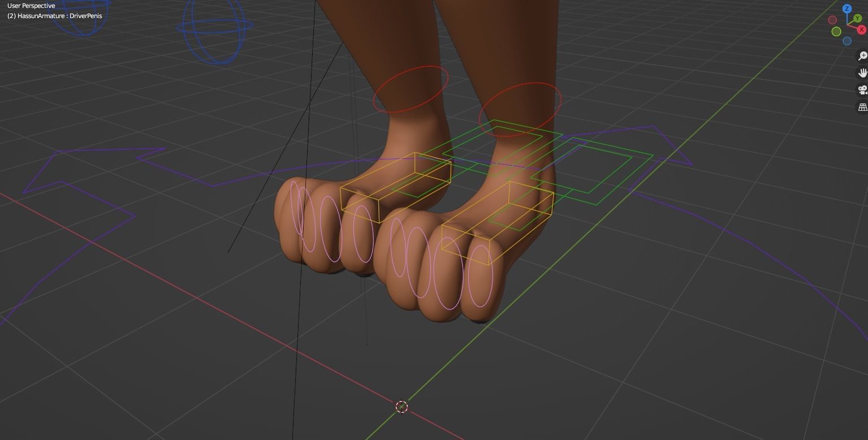Toggle camera view with the camera icon

(862, 90)
